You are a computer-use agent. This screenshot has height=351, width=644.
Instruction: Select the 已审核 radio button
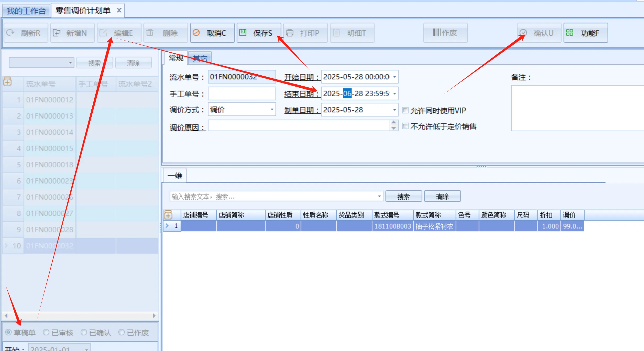tap(46, 332)
